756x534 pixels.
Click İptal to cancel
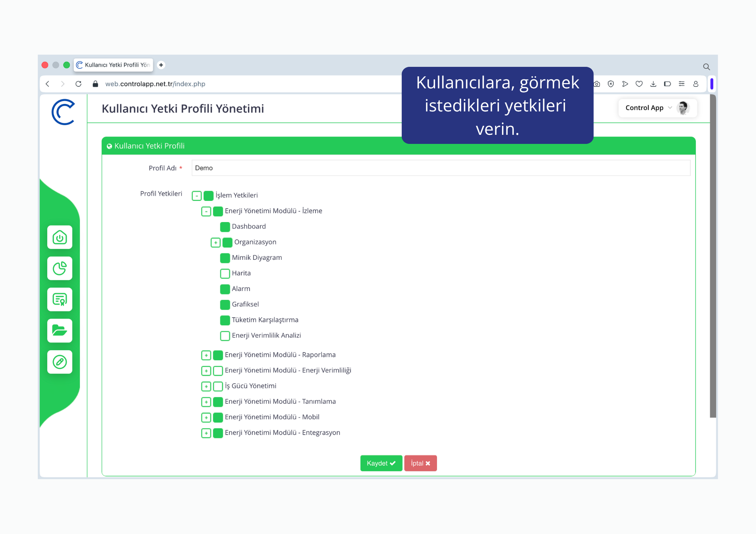point(420,463)
